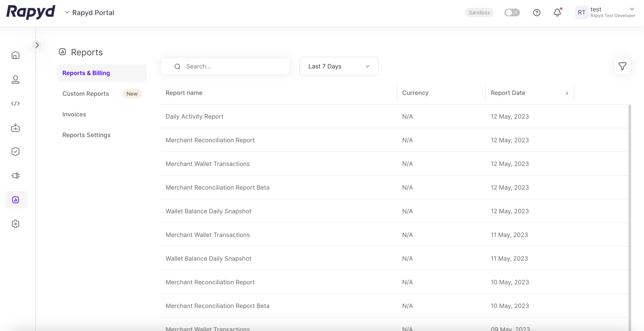The width and height of the screenshot is (644, 331).
Task: Expand the Last 7 Days dropdown
Action: (339, 66)
